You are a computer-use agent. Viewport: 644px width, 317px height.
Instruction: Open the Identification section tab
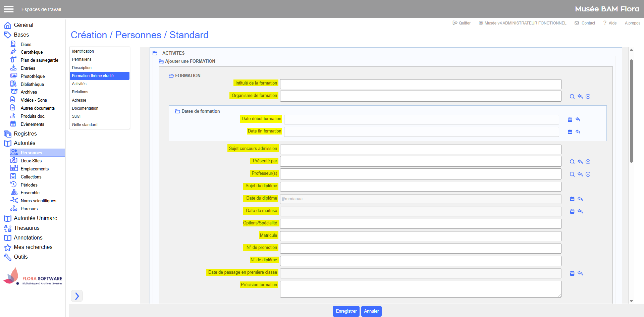pos(83,51)
